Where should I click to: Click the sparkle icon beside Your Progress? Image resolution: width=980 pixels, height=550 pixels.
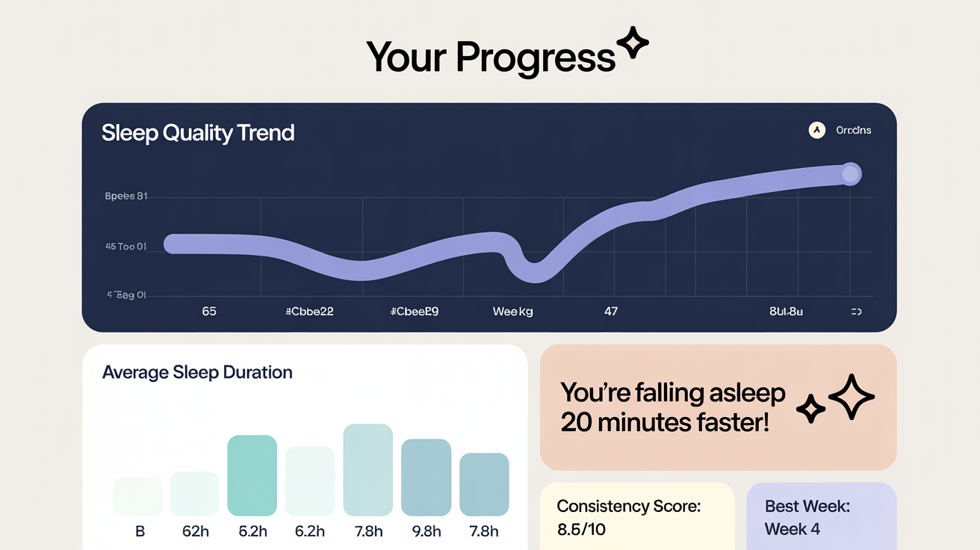coord(633,43)
